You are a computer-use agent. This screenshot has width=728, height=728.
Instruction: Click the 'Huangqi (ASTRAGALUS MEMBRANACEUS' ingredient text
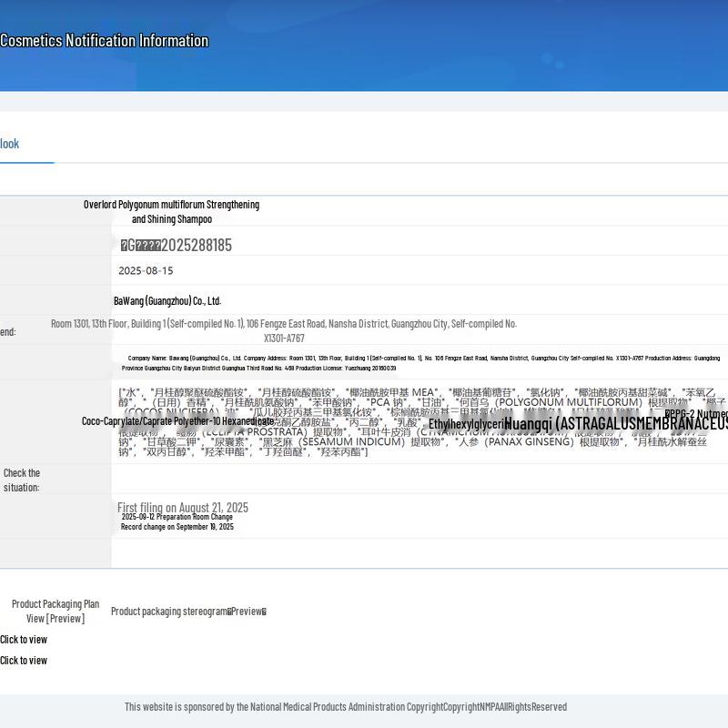(616, 423)
